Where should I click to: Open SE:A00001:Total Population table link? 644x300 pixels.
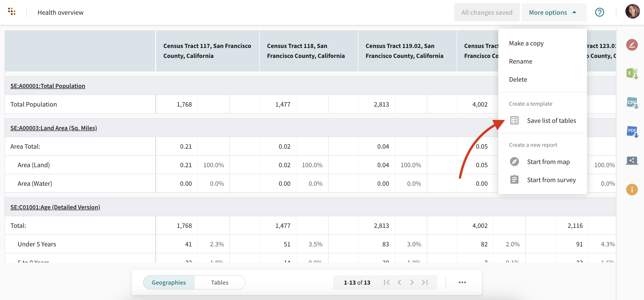point(48,86)
